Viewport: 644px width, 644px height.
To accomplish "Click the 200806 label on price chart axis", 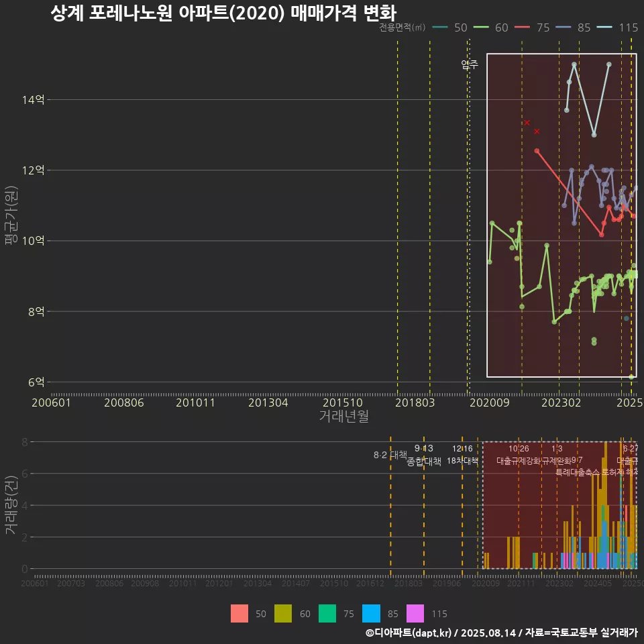I will pyautogui.click(x=123, y=402).
